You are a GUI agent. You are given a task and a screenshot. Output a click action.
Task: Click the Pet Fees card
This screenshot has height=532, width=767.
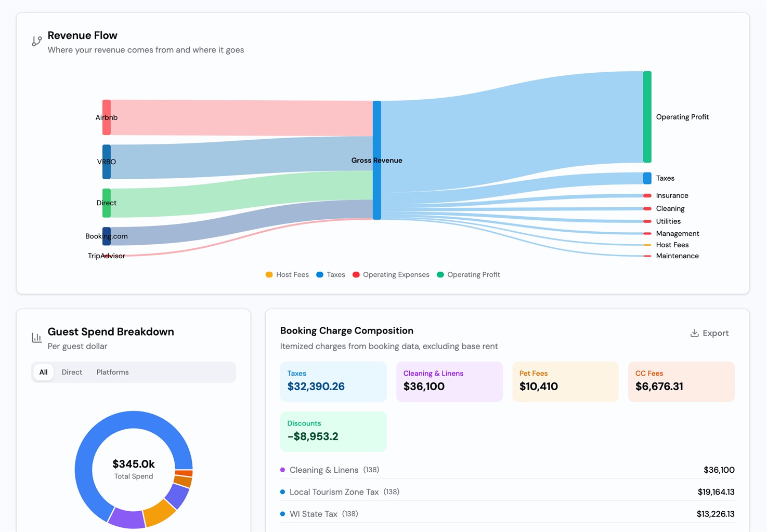coord(565,381)
